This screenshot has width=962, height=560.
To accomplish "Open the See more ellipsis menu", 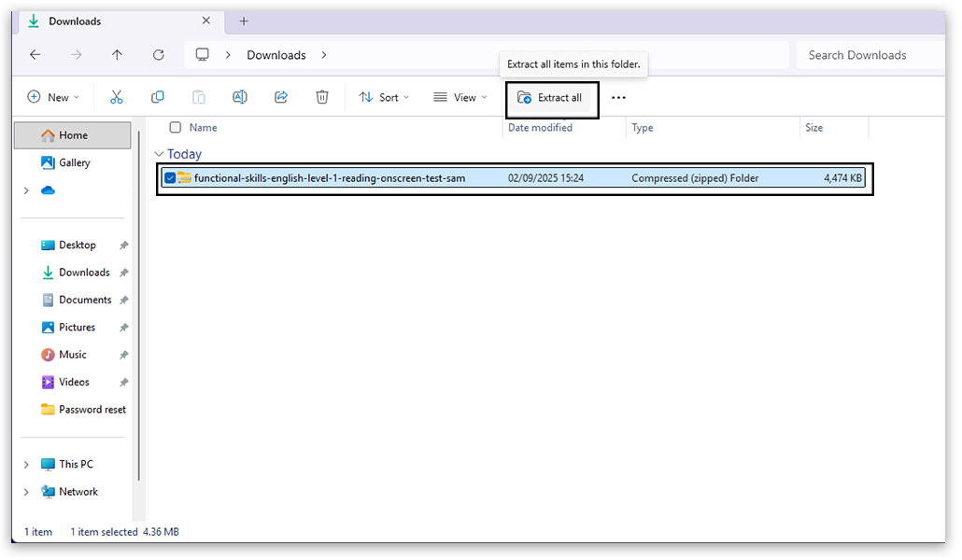I will tap(618, 98).
